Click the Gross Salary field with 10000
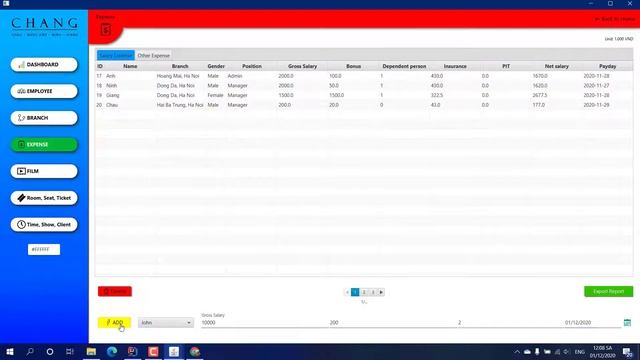 click(x=263, y=322)
